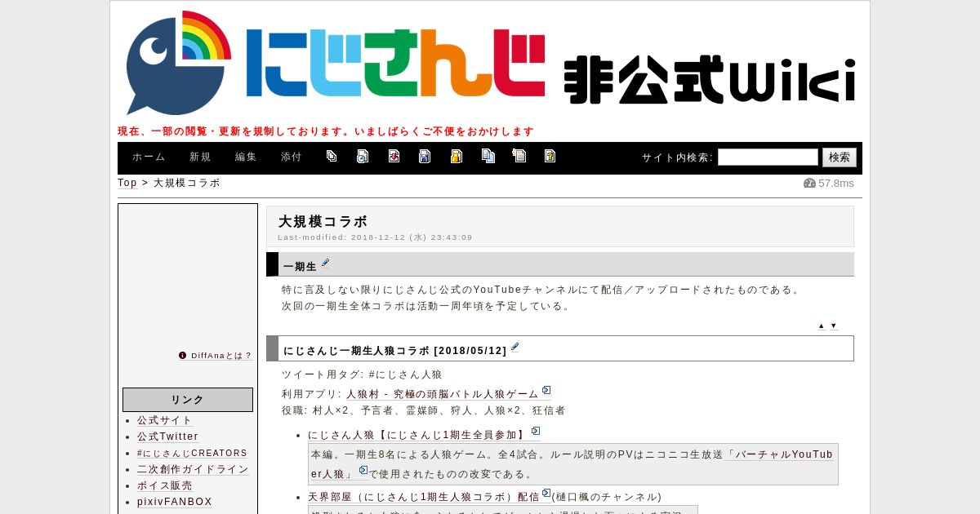The image size is (980, 514).
Task: Open 人狼村 - 究極の頭脳バトル人狼ゲーム link
Action: (443, 394)
